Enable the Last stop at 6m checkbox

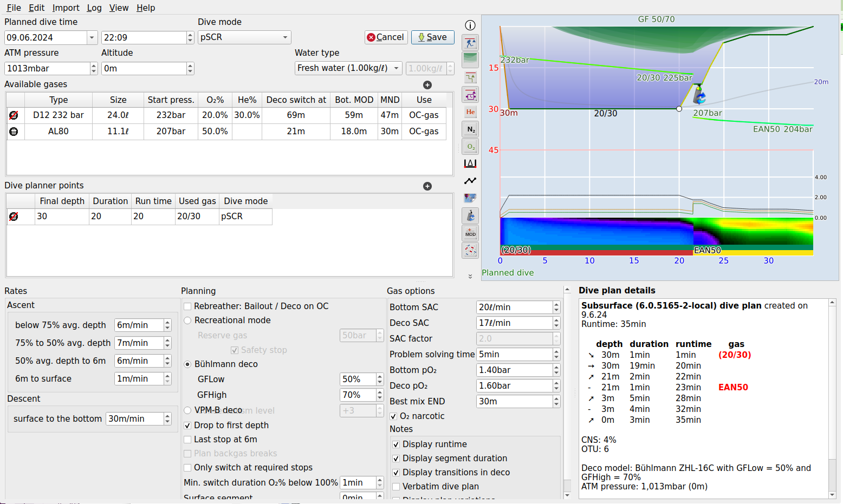pyautogui.click(x=187, y=440)
